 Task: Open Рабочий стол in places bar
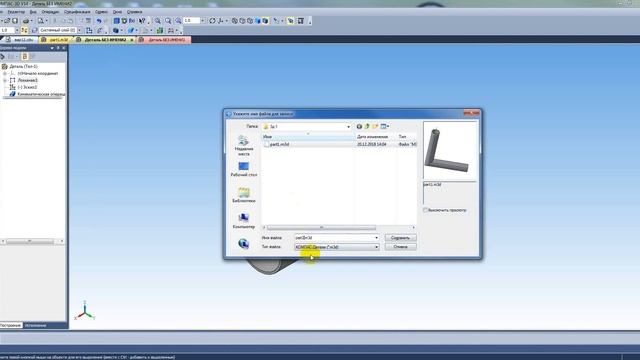(244, 169)
